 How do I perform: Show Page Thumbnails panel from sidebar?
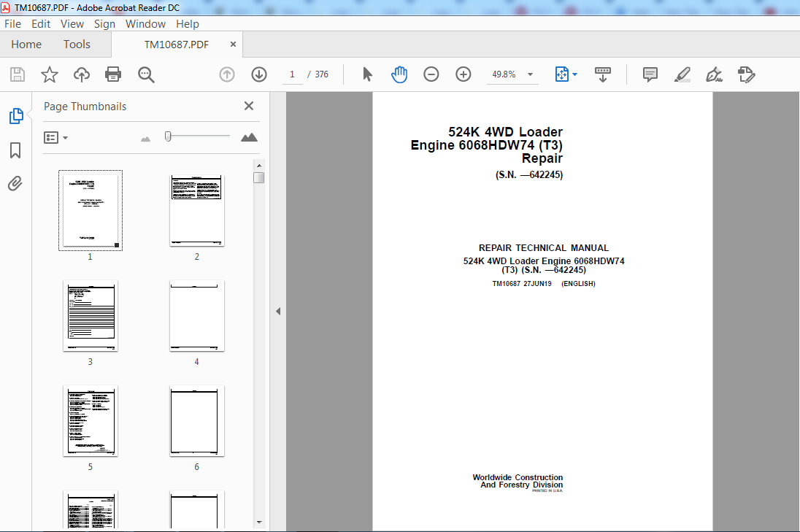(x=16, y=116)
